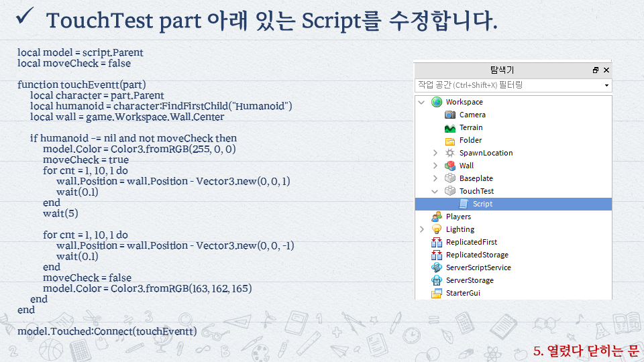Viewport: 644px width, 362px height.
Task: Click the 'local model = script.Parent' line
Action: point(80,52)
